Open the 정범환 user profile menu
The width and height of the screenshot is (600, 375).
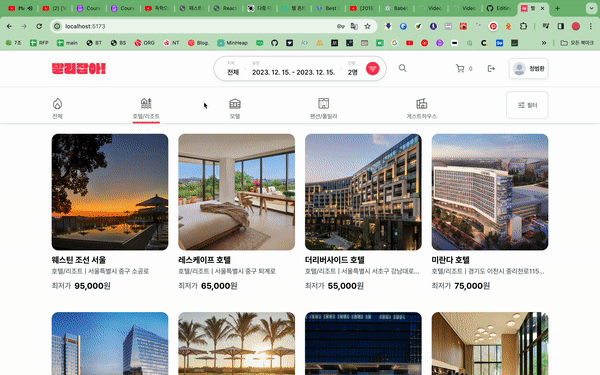point(528,68)
